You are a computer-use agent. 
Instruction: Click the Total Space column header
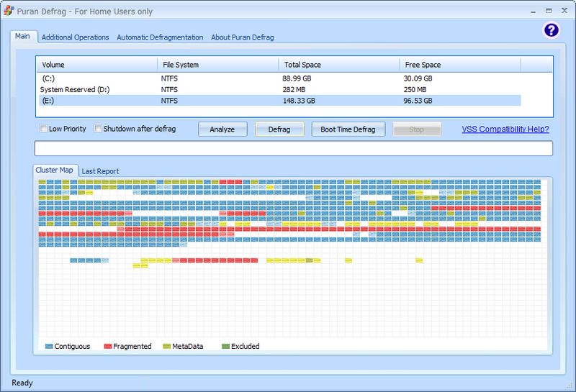click(x=338, y=65)
